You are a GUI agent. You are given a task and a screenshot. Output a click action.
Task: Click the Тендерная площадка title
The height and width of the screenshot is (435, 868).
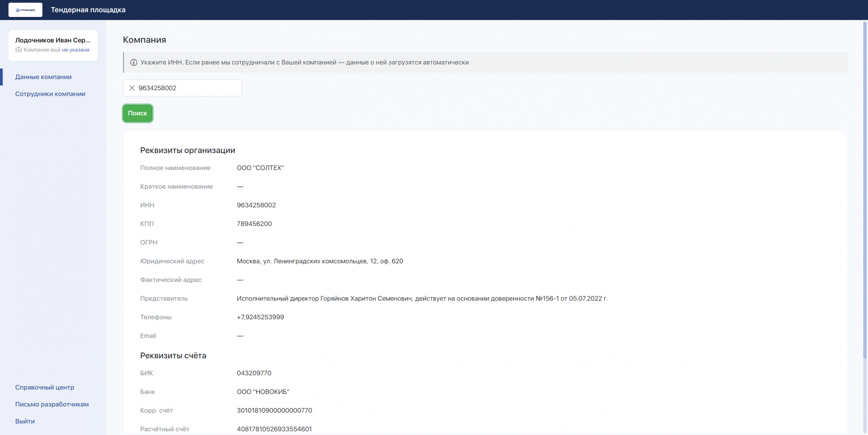(x=88, y=10)
